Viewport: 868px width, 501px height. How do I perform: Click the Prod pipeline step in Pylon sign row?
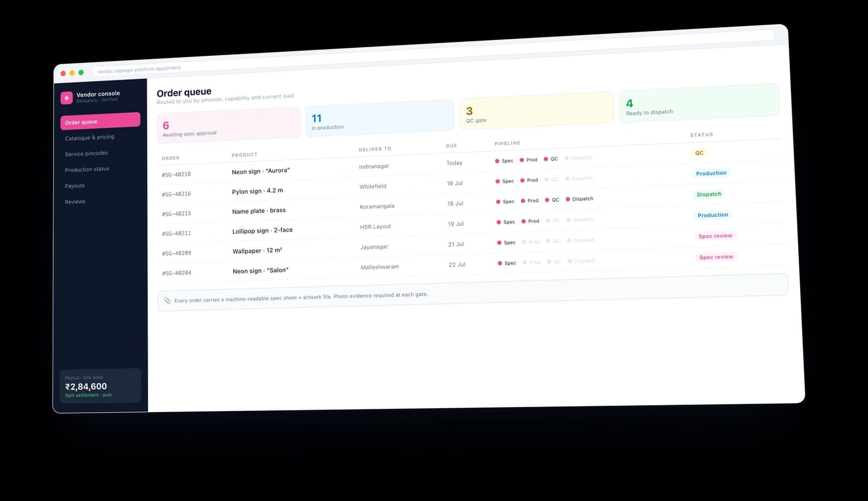click(x=529, y=180)
